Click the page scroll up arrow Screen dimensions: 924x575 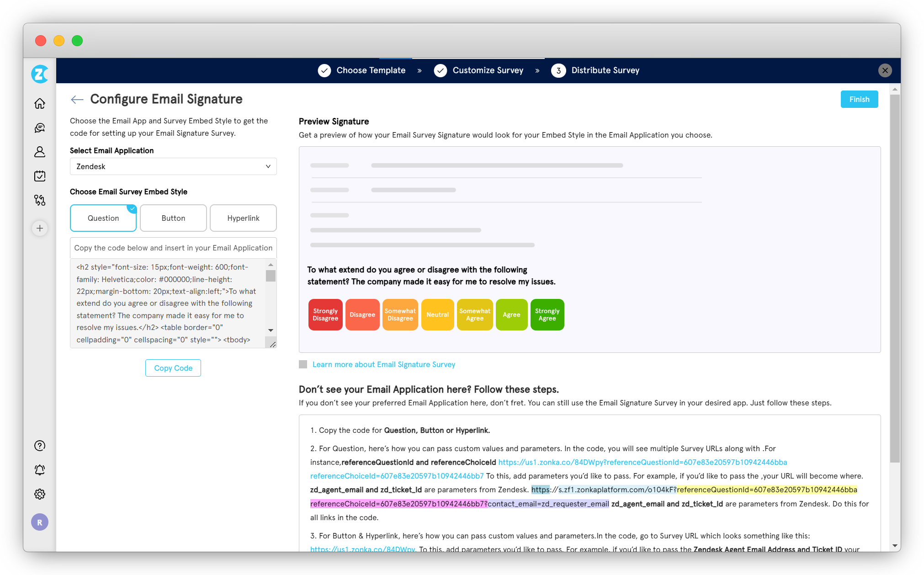(895, 89)
